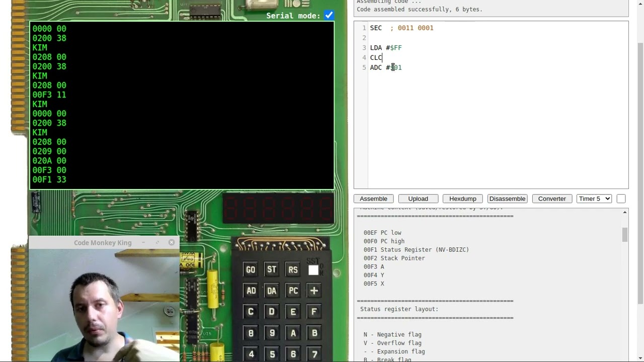The image size is (644, 362).
Task: Click the Upload button
Action: 418,199
